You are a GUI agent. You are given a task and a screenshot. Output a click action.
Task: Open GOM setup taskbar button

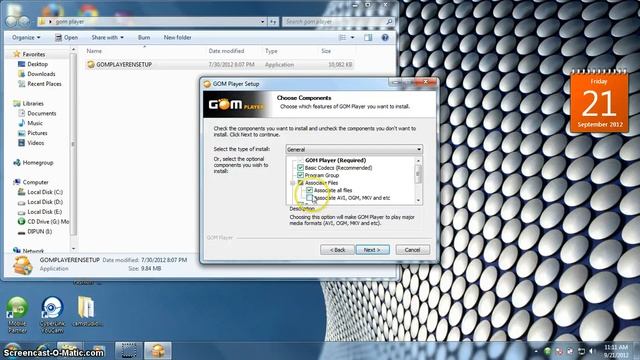pos(158,351)
